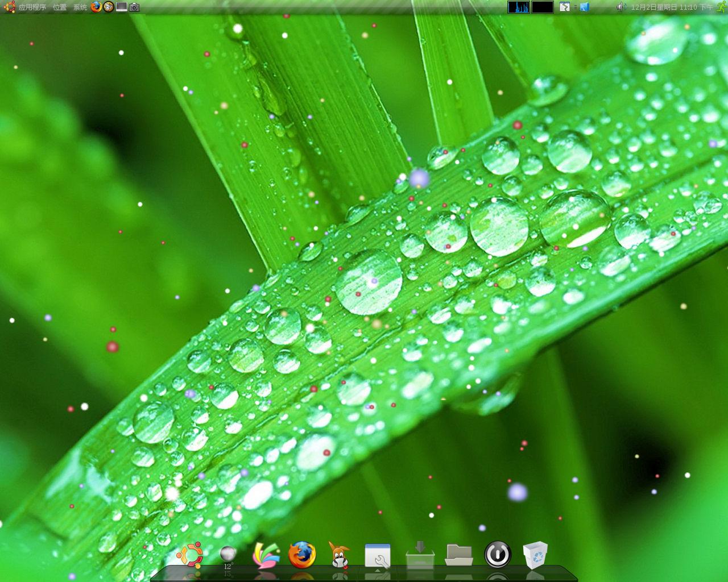The height and width of the screenshot is (582, 728).
Task: Open the download tray stack in the dock
Action: pyautogui.click(x=420, y=555)
